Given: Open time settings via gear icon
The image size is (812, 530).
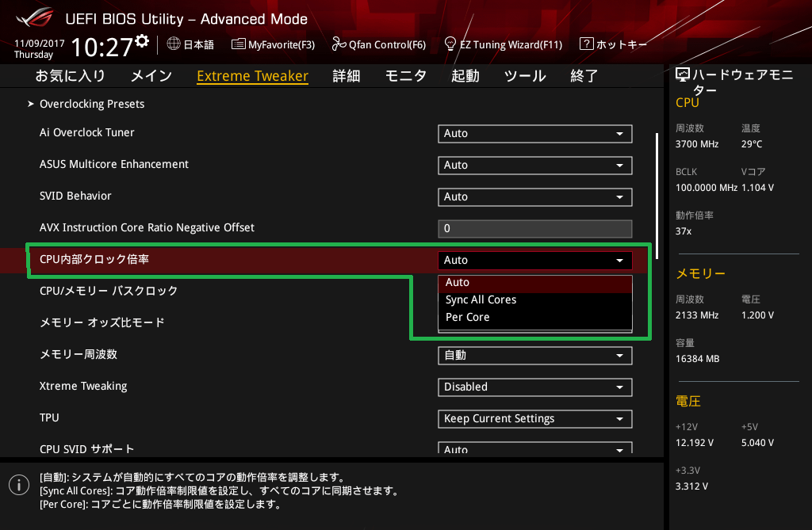Looking at the screenshot, I should tap(143, 41).
